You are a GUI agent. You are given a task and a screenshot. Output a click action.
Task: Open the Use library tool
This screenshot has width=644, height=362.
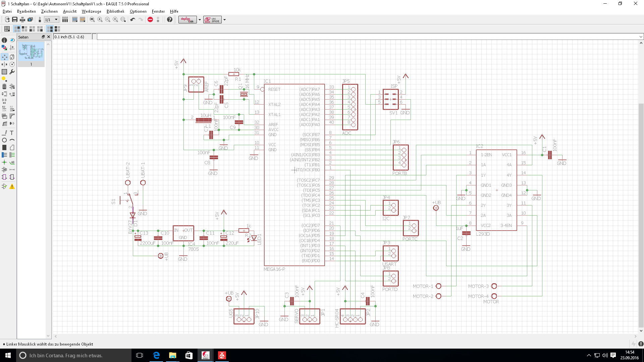coord(65,19)
